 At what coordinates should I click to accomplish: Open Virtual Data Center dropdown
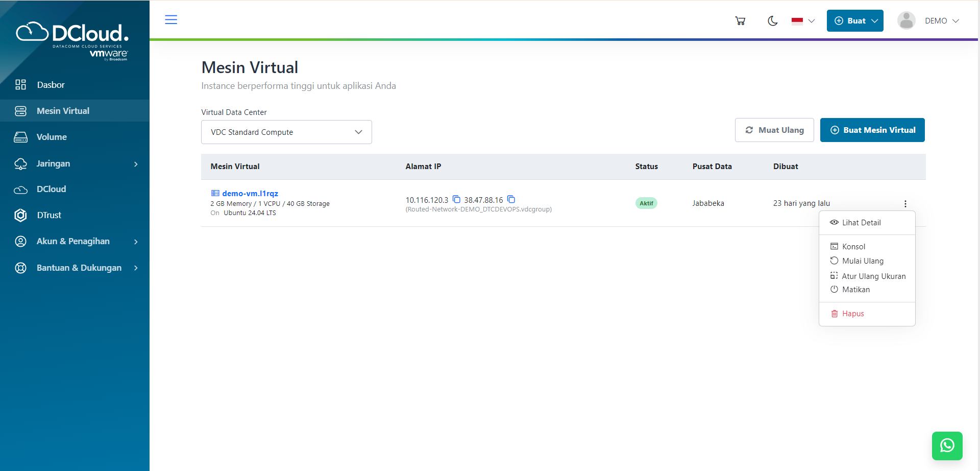[286, 132]
